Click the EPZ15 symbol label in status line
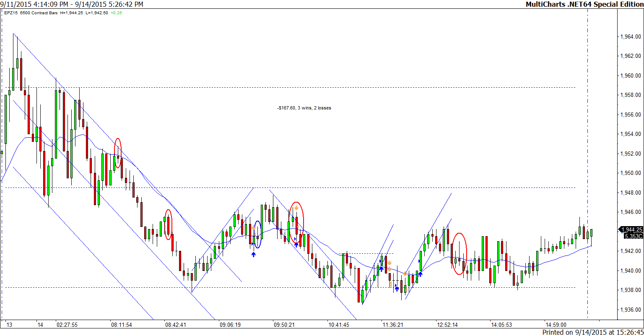The width and height of the screenshot is (644, 336). (x=11, y=13)
